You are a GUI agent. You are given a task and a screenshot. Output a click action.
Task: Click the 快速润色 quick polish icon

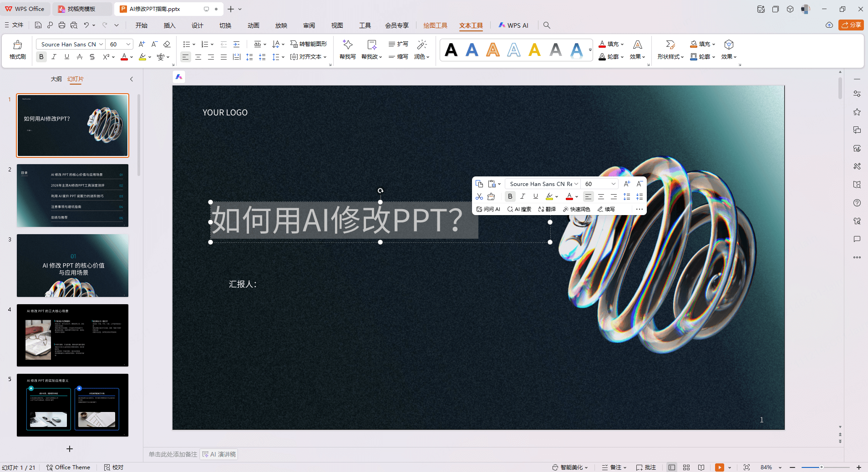coord(577,209)
